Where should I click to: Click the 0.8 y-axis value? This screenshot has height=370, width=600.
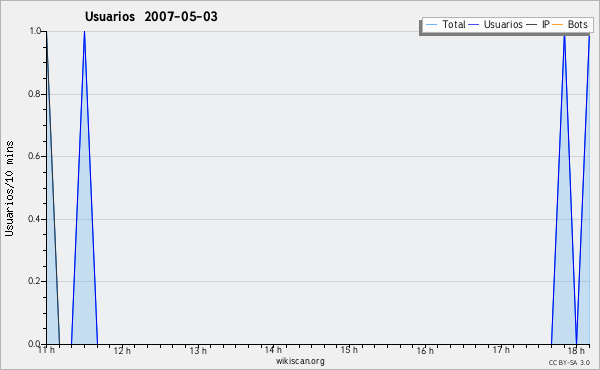point(34,94)
